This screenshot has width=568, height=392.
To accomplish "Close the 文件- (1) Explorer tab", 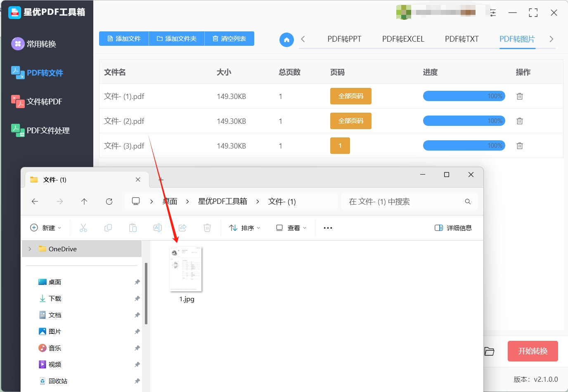I will (138, 179).
